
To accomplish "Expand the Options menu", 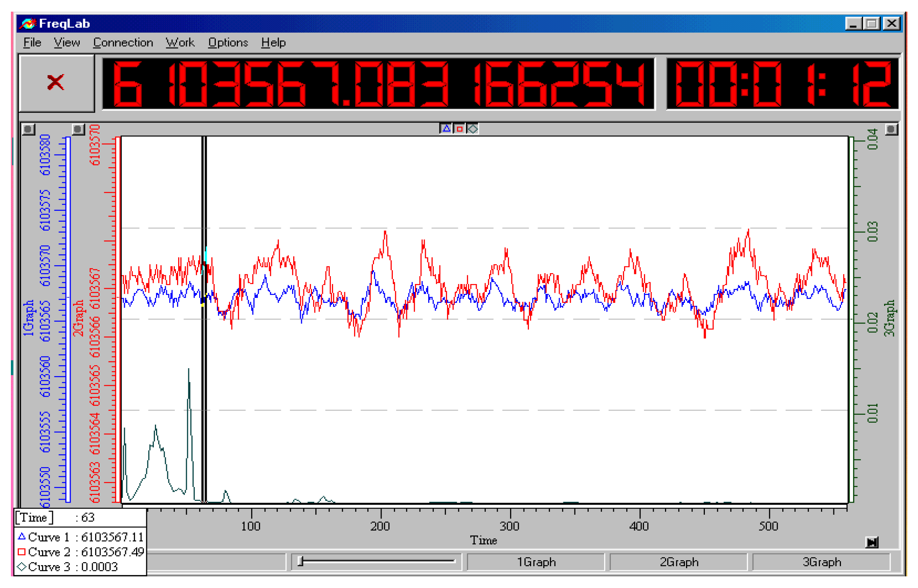I will point(228,42).
